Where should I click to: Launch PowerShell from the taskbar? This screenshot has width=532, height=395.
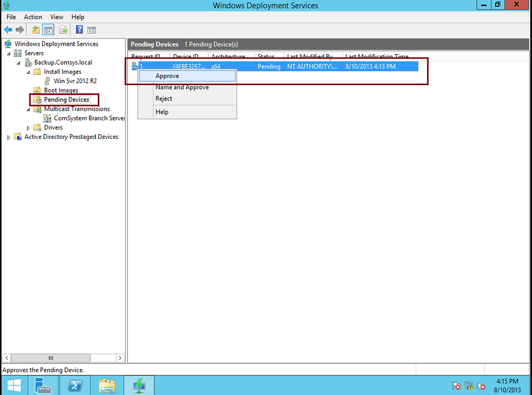coord(75,386)
